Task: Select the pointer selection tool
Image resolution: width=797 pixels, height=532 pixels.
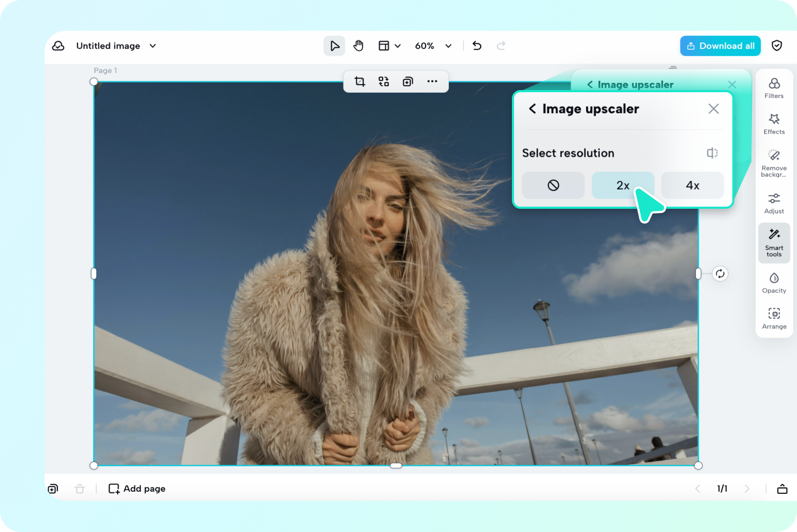Action: [x=334, y=46]
